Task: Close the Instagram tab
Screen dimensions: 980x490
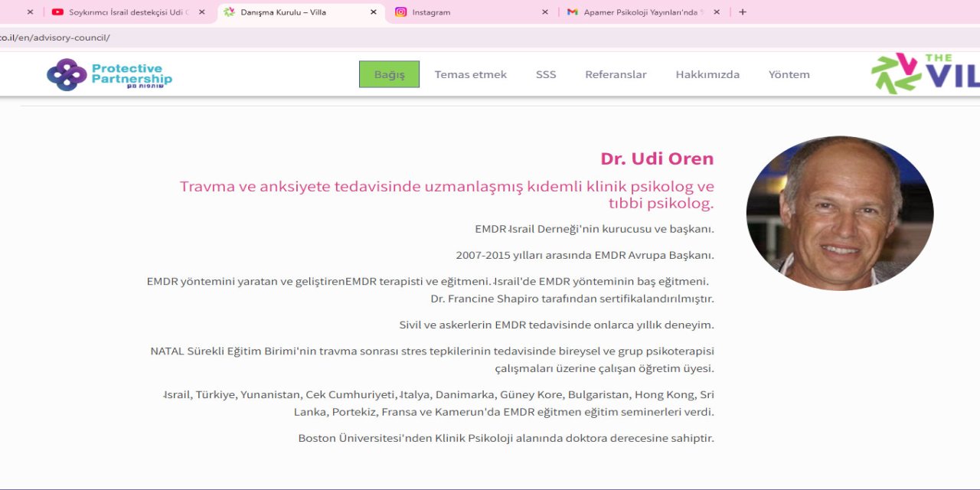Action: [544, 11]
